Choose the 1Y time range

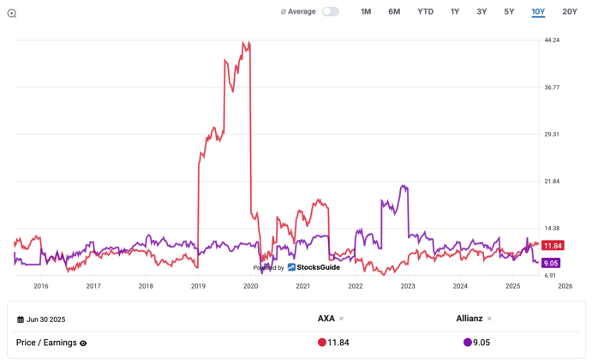point(455,12)
